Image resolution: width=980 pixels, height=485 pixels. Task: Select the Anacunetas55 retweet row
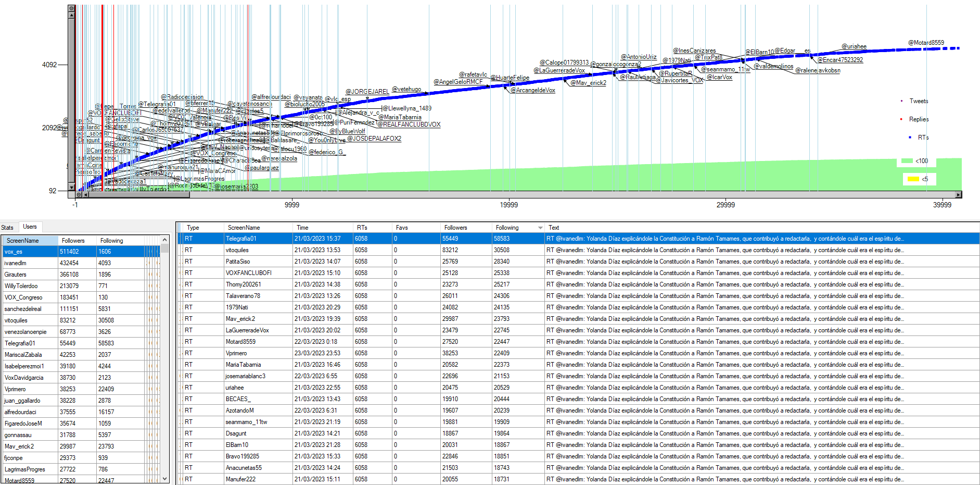point(579,468)
